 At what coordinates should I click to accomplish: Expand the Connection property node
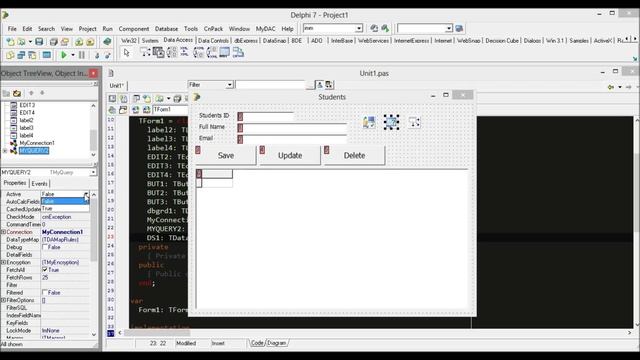coord(3,232)
